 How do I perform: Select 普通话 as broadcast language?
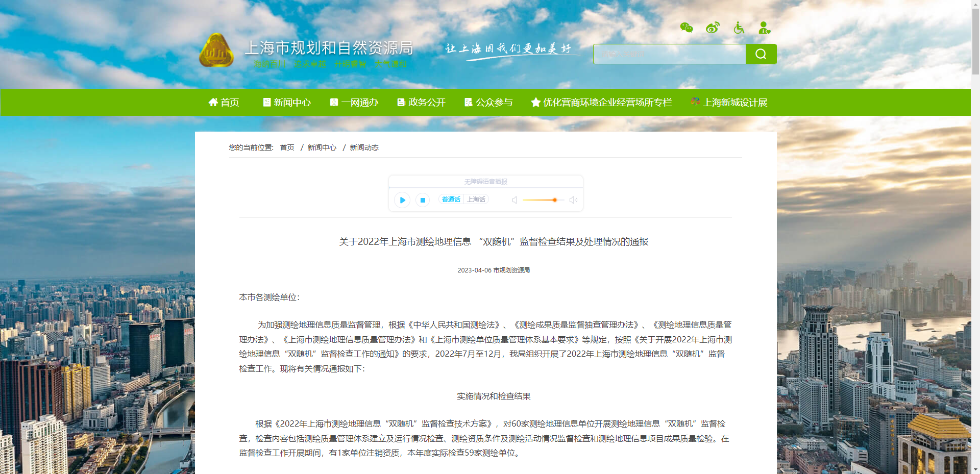pos(451,199)
